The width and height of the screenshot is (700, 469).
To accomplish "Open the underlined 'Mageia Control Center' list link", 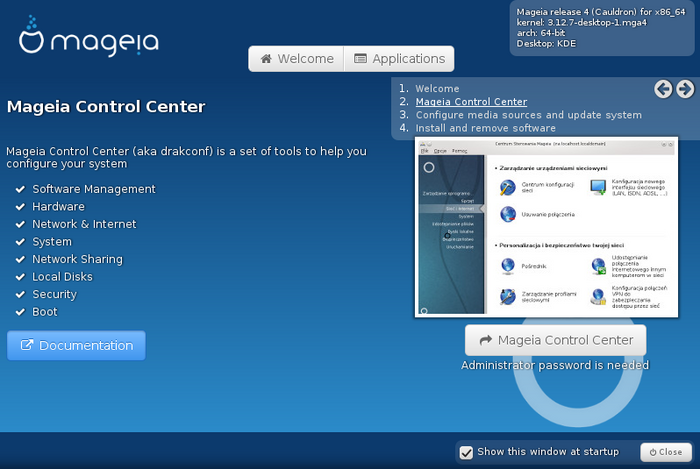I will 471,102.
